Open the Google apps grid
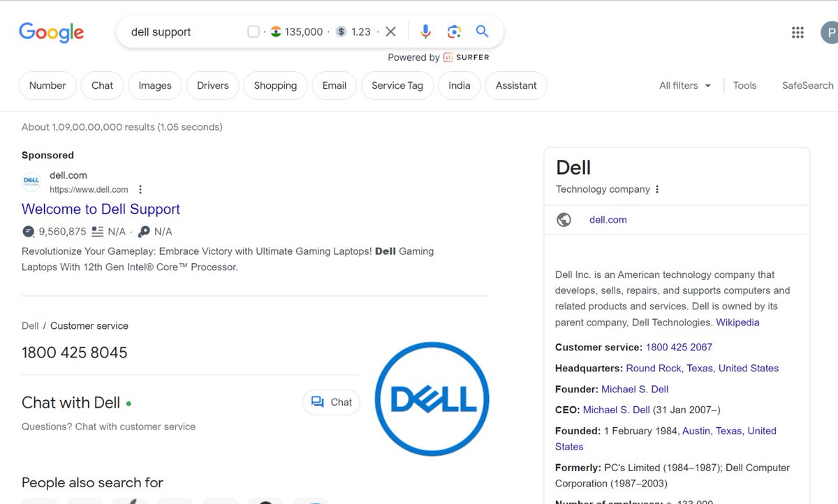The height and width of the screenshot is (504, 838). [797, 32]
